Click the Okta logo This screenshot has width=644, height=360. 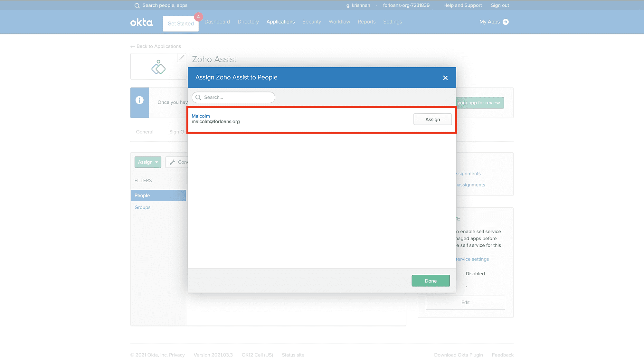point(142,23)
